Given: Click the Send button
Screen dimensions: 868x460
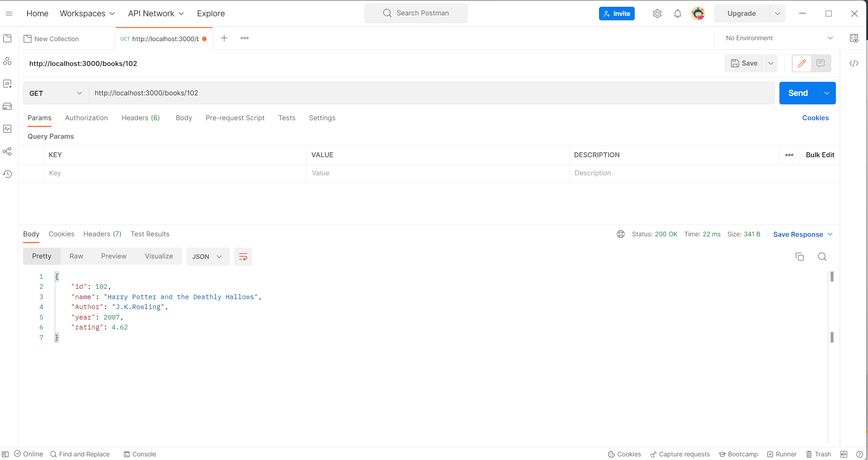Looking at the screenshot, I should point(798,93).
